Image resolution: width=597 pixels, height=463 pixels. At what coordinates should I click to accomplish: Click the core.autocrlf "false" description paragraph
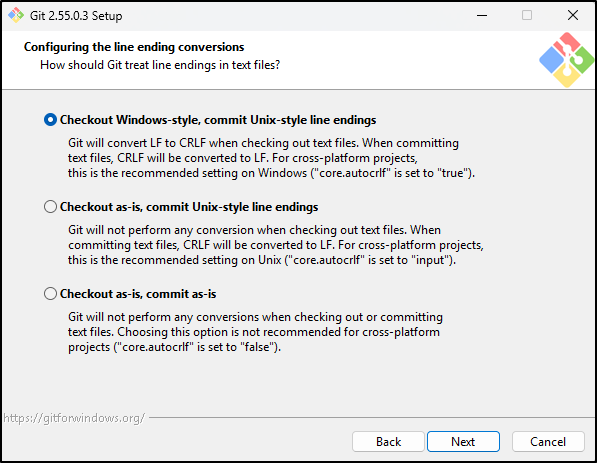pos(255,332)
